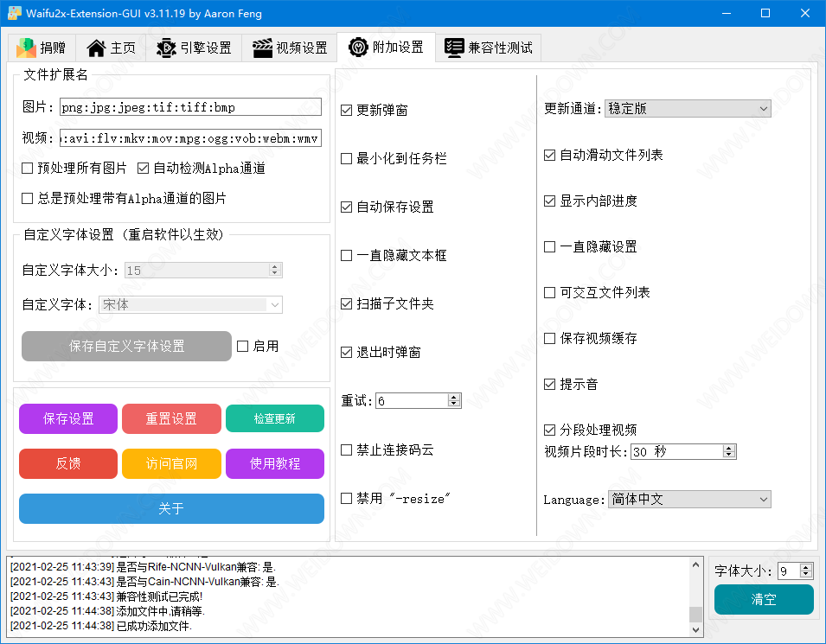Click the clapperboard icon on 视频设置 tab
826x644 pixels.
262,48
